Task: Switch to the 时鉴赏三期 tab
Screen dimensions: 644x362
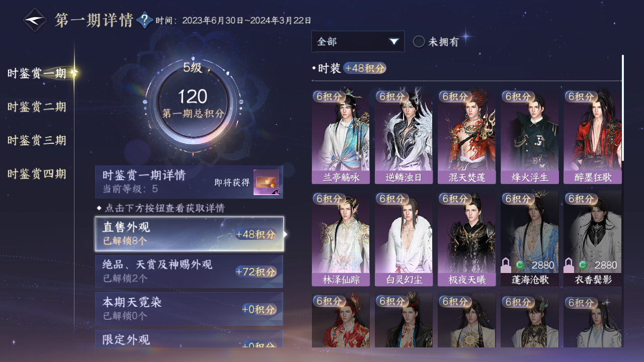Action: coord(37,140)
